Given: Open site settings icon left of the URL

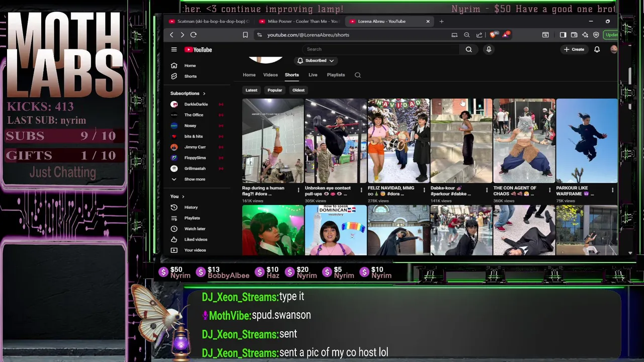Looking at the screenshot, I should click(259, 35).
